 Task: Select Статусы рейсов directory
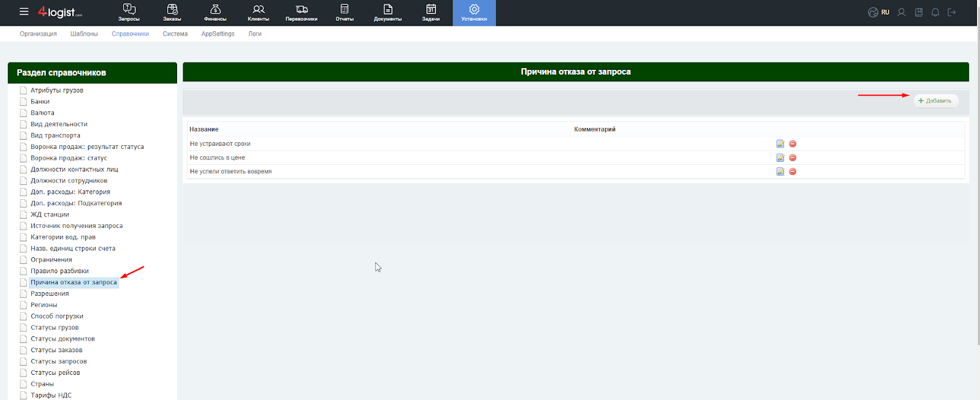(55, 373)
